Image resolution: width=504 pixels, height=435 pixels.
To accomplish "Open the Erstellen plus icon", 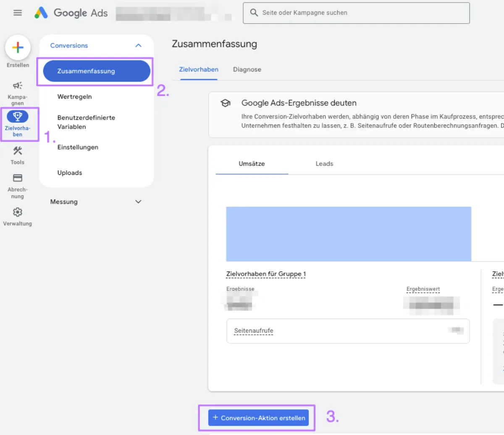I will pyautogui.click(x=18, y=47).
